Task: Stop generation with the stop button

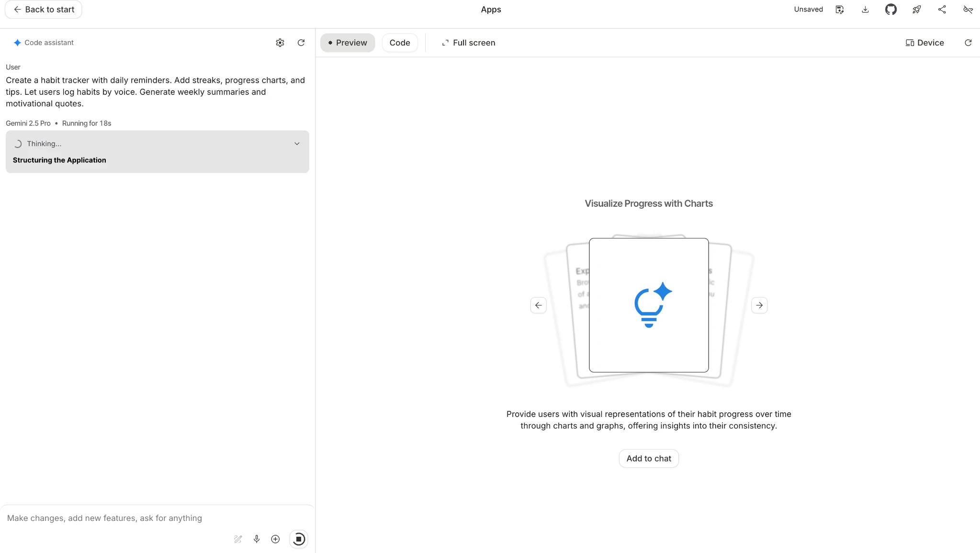Action: tap(299, 539)
